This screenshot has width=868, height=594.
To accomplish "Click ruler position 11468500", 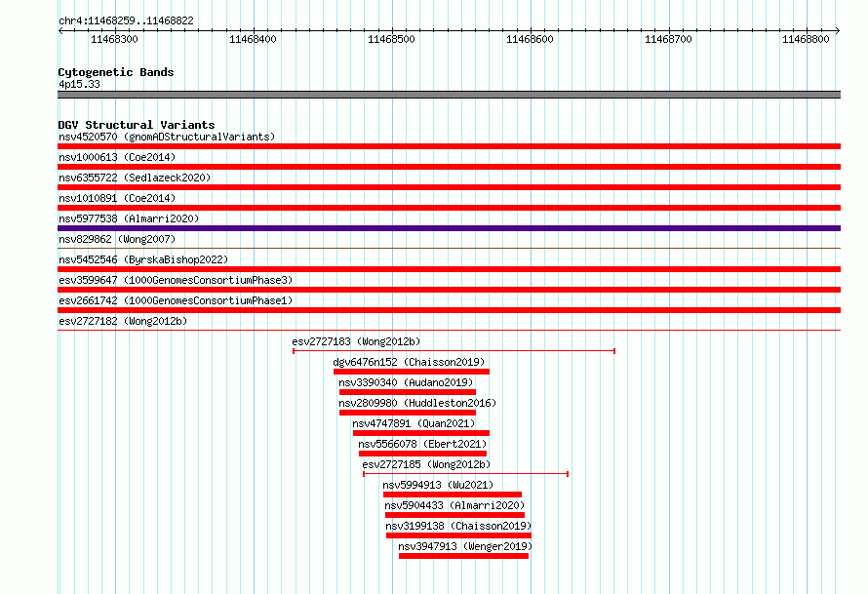I will pos(391,39).
